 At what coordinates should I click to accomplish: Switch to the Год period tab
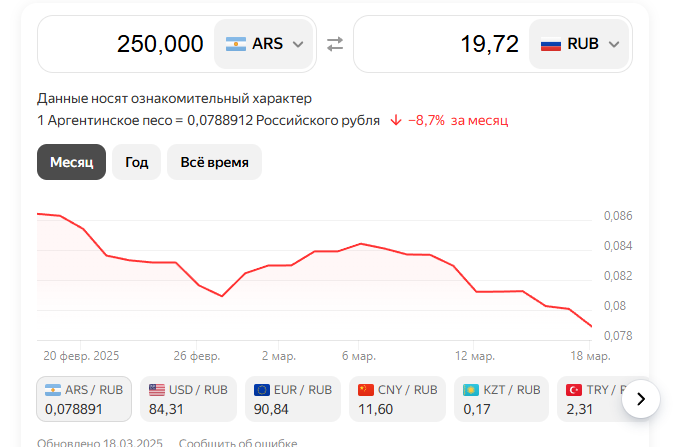point(136,162)
